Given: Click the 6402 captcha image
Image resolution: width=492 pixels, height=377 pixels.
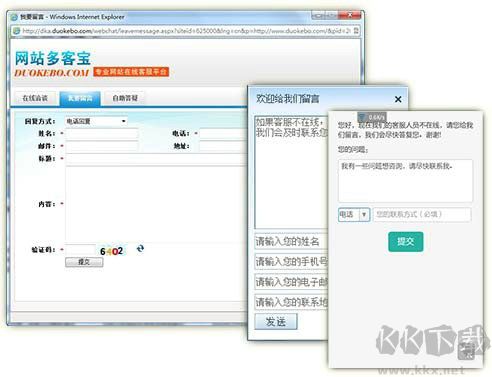Looking at the screenshot, I should tap(112, 251).
